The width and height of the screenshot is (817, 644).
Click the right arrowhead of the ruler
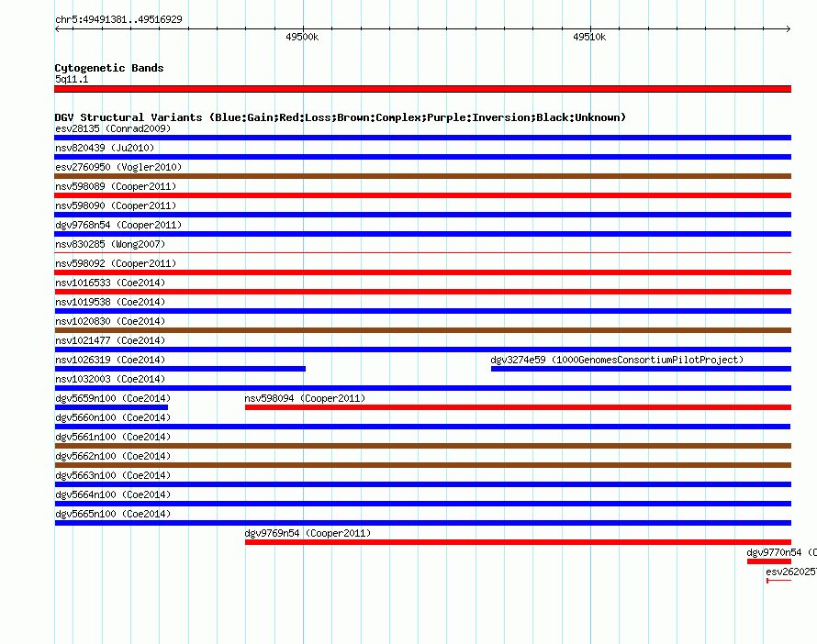coord(789,29)
